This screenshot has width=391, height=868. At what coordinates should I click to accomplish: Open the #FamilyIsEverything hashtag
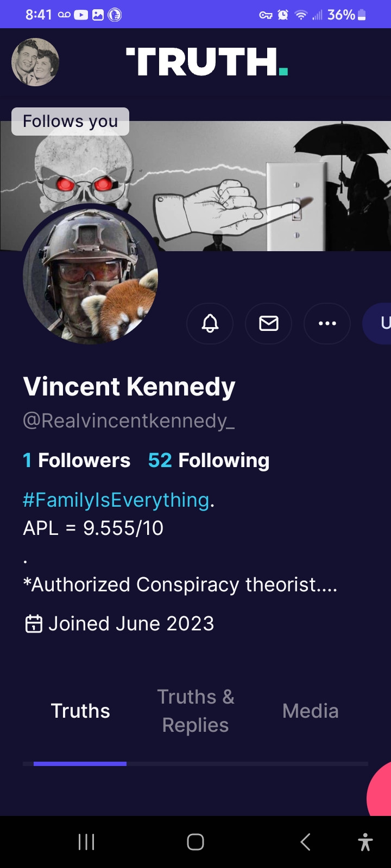click(116, 500)
